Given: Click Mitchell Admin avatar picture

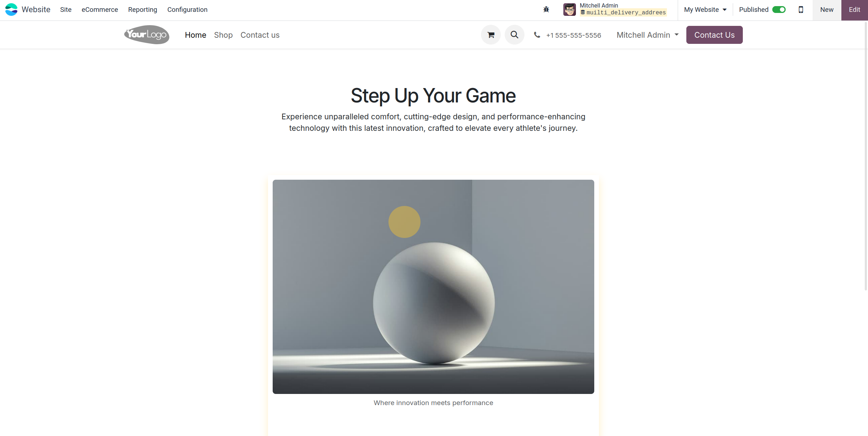Looking at the screenshot, I should point(569,10).
